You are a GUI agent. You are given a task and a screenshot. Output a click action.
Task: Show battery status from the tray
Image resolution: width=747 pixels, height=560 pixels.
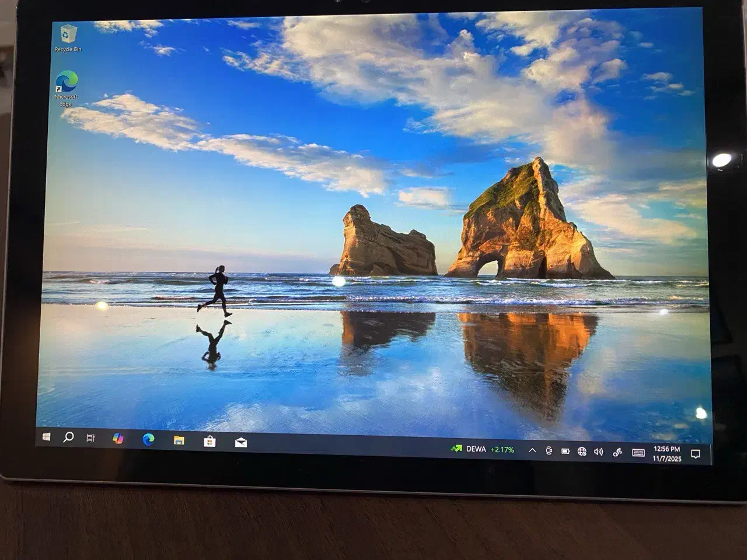pos(565,451)
